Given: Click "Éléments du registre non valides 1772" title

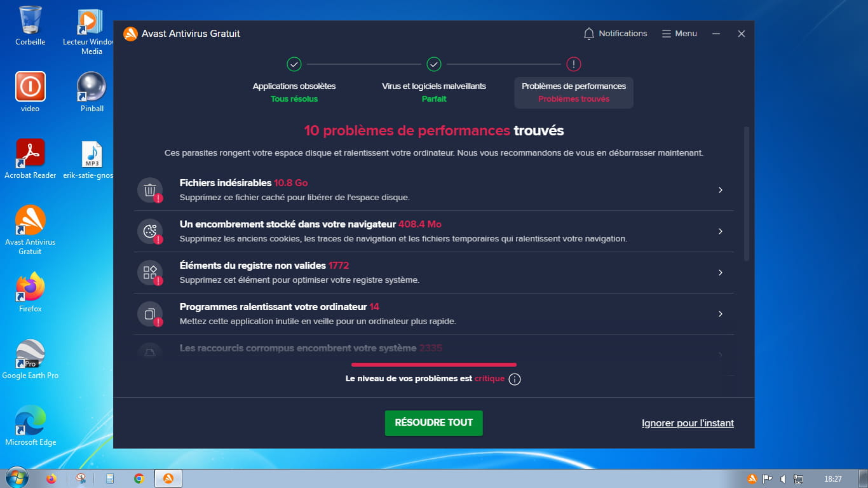Looking at the screenshot, I should [x=264, y=266].
